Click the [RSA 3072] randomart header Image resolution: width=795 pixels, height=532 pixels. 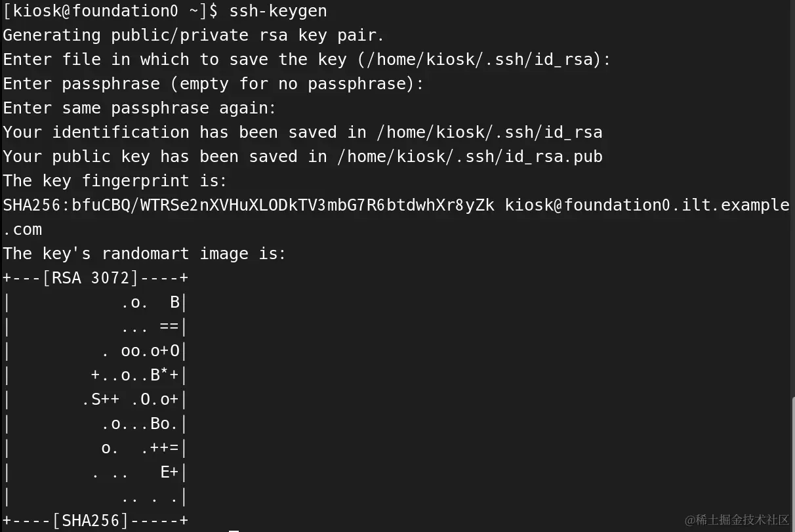pos(91,278)
